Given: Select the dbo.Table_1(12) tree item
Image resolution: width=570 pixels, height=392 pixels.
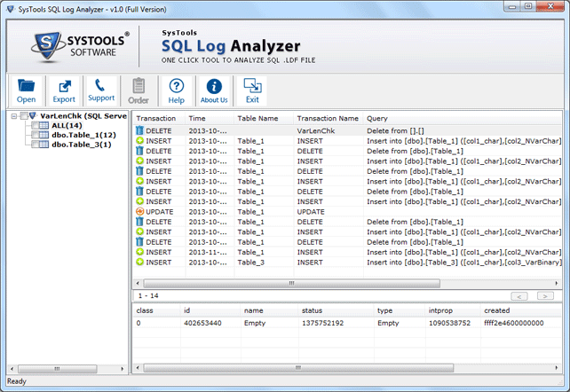Looking at the screenshot, I should click(83, 135).
